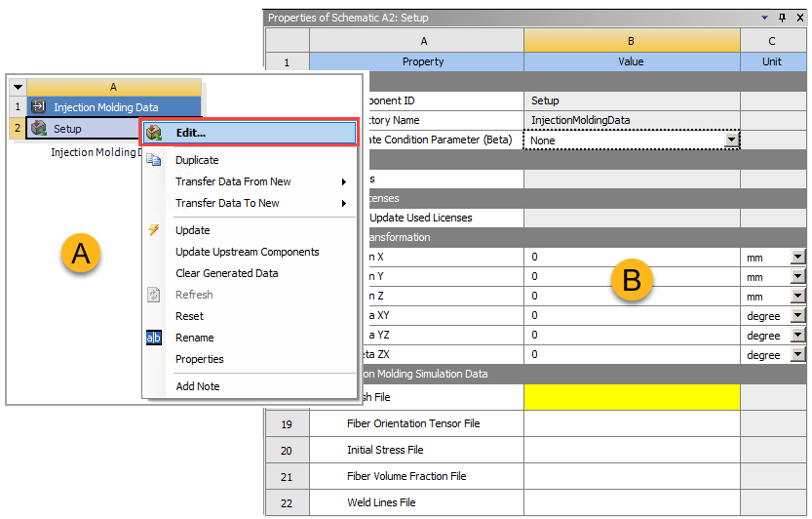Pin the Properties panel with pushpin icon

[782, 18]
